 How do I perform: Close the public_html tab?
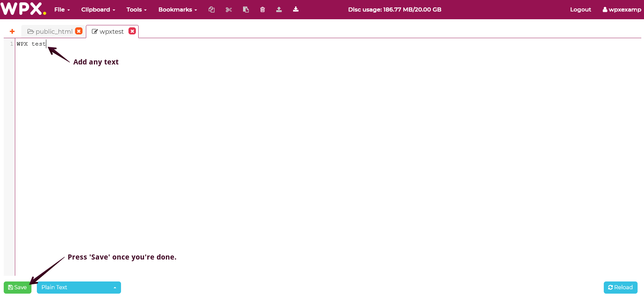click(79, 31)
